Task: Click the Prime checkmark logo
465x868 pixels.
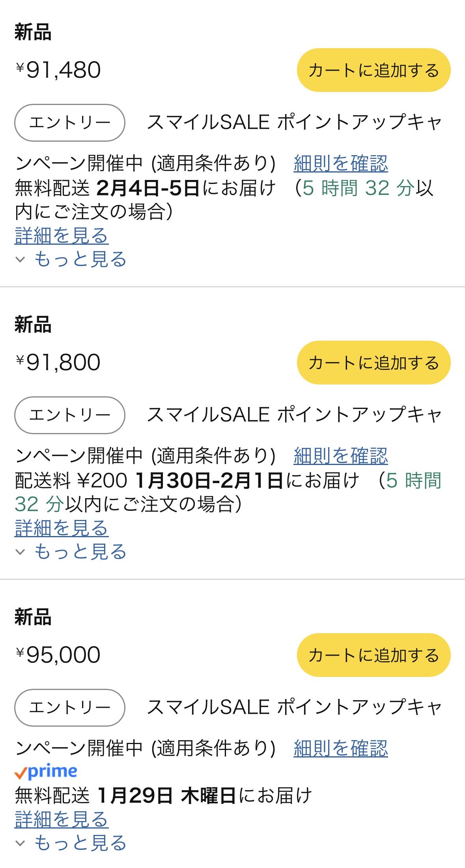Action: pyautogui.click(x=46, y=772)
